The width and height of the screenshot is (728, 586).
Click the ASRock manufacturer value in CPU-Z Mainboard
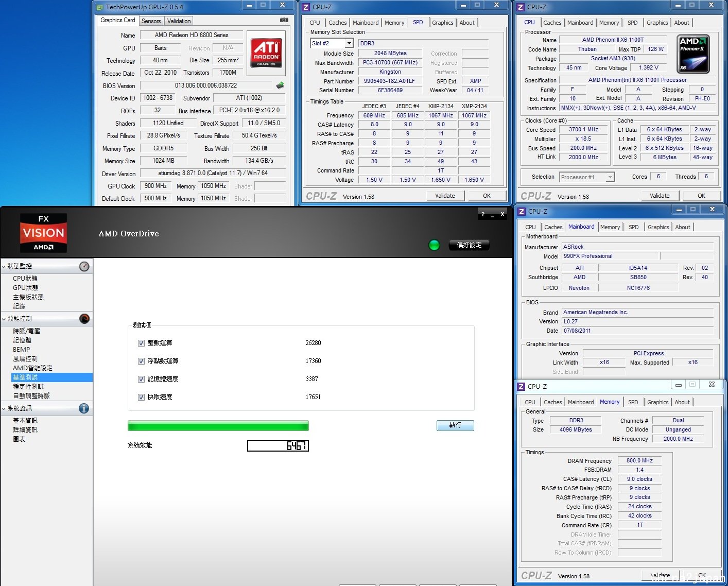click(x=638, y=247)
